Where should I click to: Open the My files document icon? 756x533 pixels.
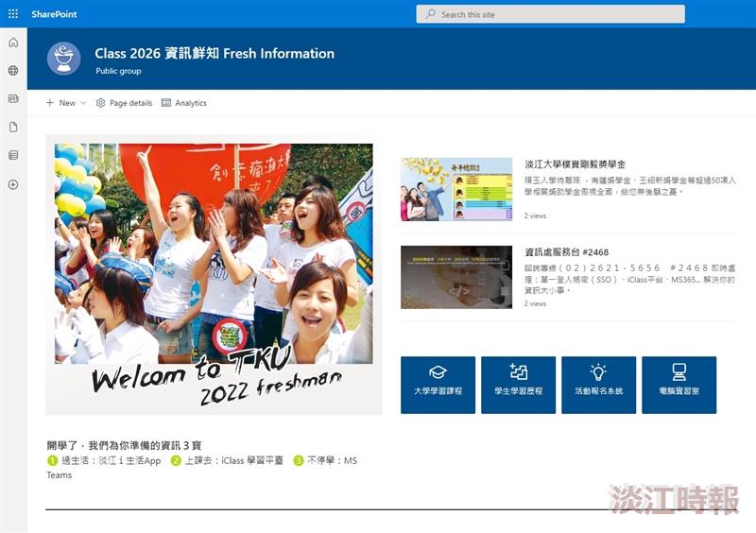[13, 127]
